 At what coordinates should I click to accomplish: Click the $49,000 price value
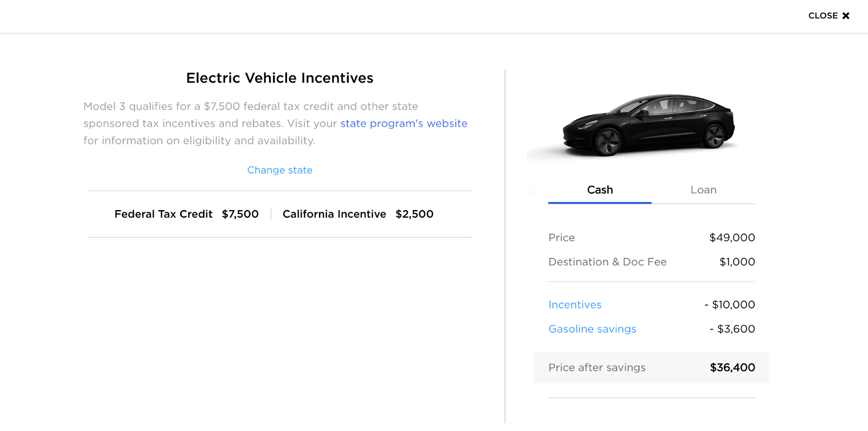[732, 237]
